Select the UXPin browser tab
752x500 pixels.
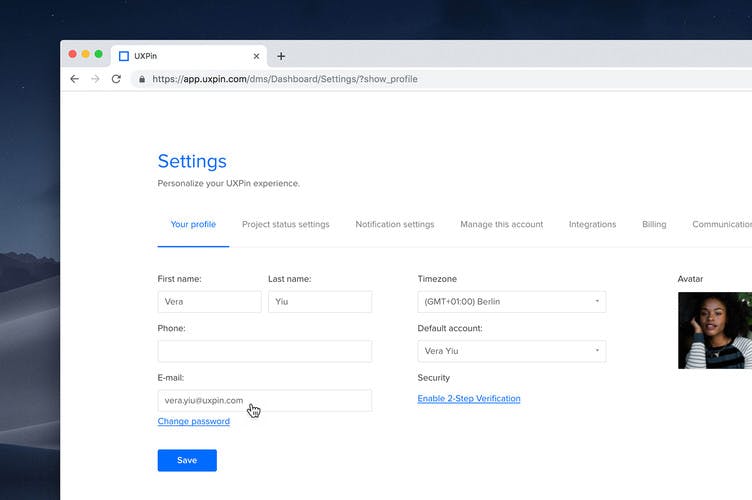(189, 56)
